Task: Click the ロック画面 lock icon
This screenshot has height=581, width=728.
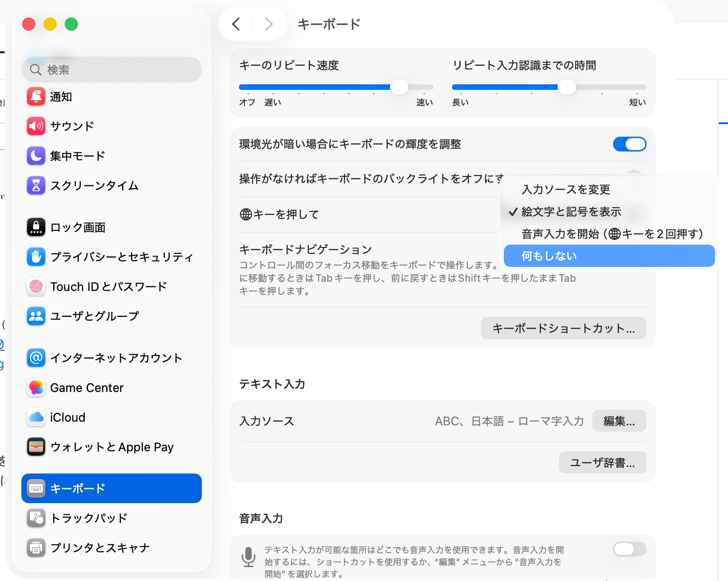Action: click(x=36, y=227)
